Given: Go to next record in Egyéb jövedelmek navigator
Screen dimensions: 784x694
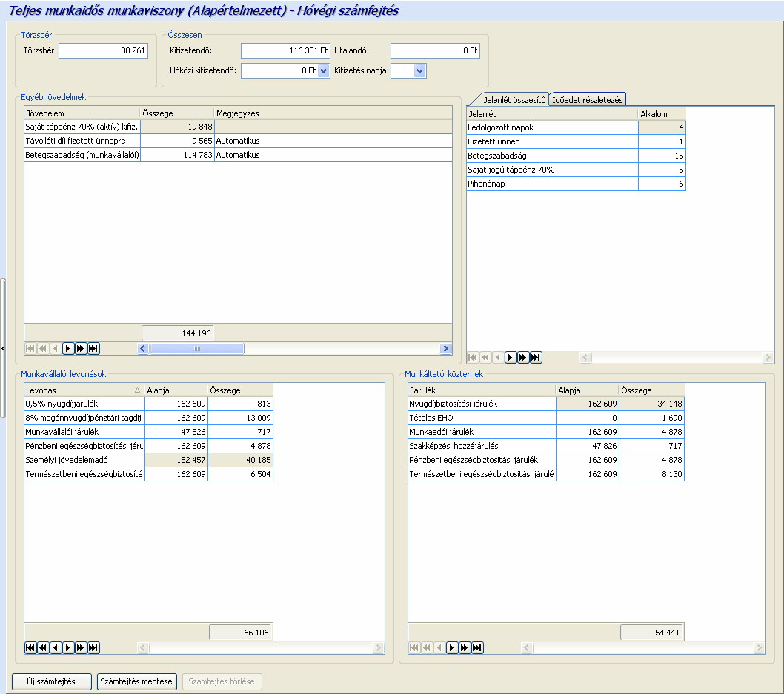Looking at the screenshot, I should click(68, 348).
